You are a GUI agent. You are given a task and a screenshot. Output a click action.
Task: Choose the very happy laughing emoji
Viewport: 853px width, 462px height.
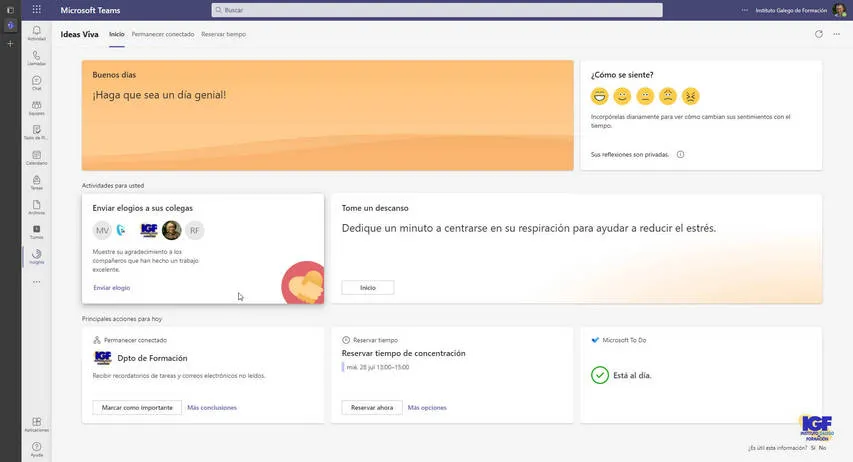coord(599,96)
